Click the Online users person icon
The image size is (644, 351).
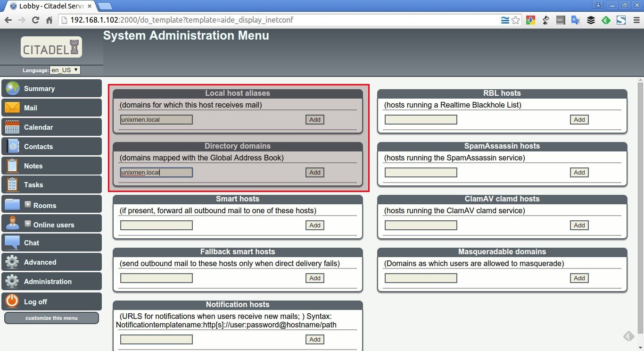click(12, 223)
